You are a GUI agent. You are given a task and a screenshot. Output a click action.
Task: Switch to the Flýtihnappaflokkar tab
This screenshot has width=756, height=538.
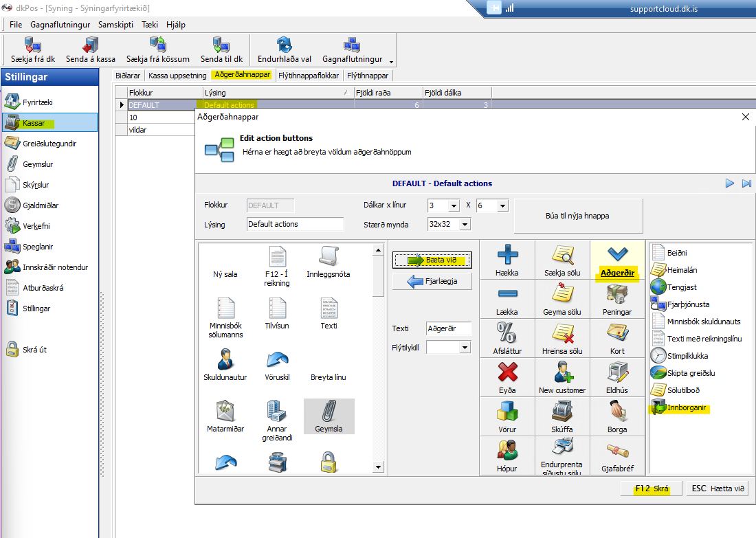tap(309, 76)
